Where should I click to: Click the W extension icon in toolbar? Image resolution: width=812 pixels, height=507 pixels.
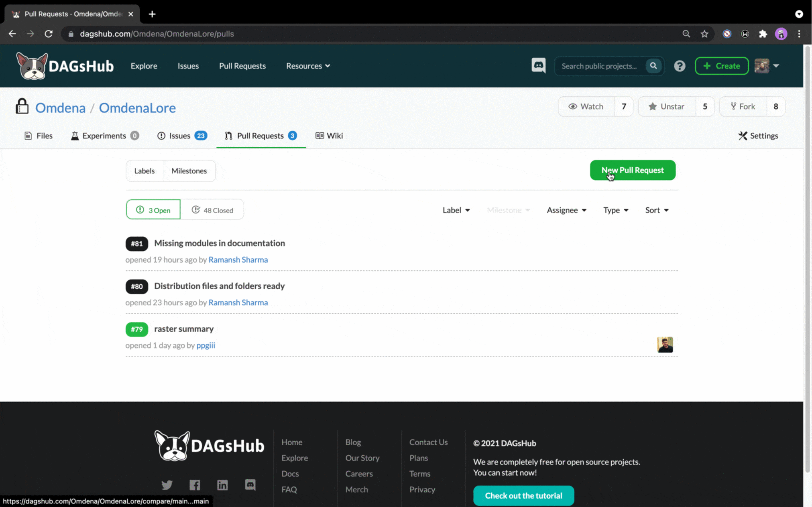[745, 34]
